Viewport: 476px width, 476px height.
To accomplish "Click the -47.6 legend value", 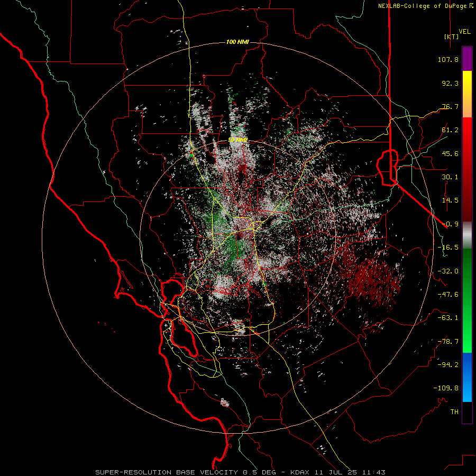I will (x=448, y=295).
